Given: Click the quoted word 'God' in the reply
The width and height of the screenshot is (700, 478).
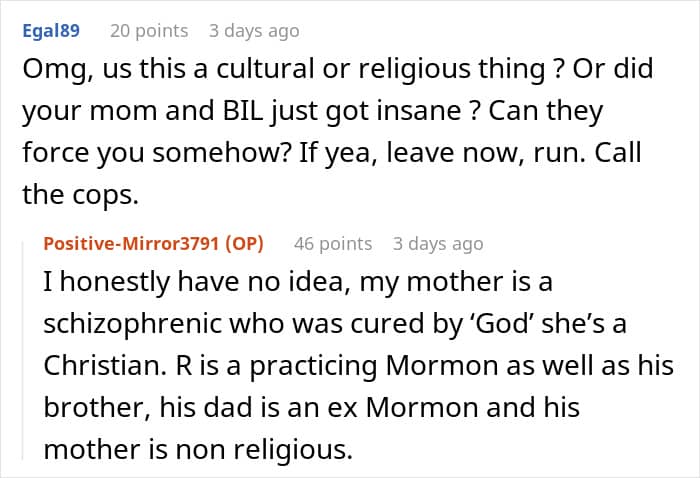Looking at the screenshot, I should point(500,324).
